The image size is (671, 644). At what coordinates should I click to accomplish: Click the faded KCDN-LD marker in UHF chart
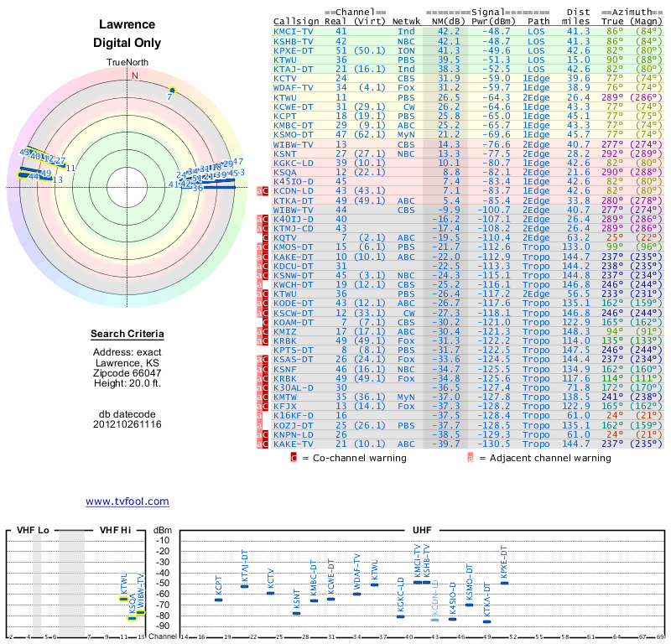pos(434,620)
